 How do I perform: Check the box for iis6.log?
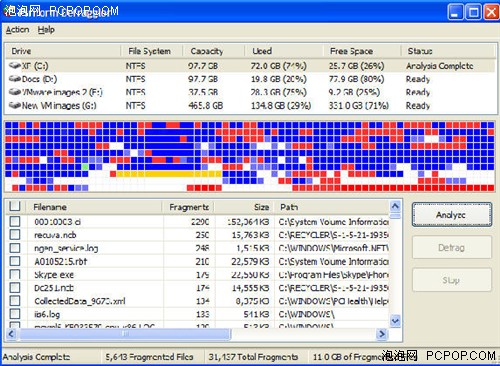15,314
